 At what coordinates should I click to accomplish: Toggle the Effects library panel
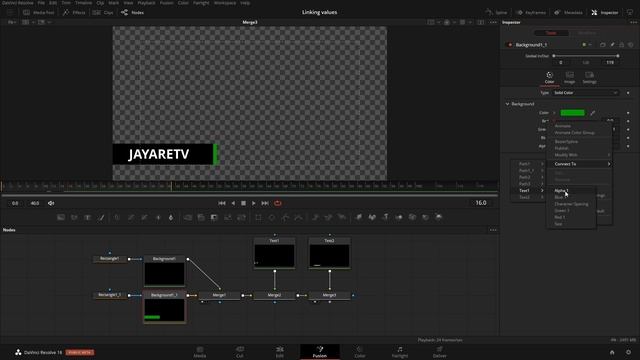[74, 13]
